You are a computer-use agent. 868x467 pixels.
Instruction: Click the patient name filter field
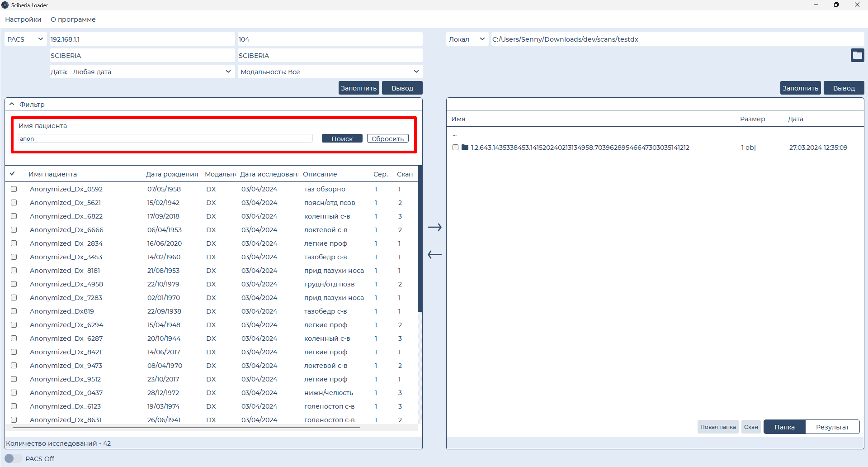(x=165, y=138)
